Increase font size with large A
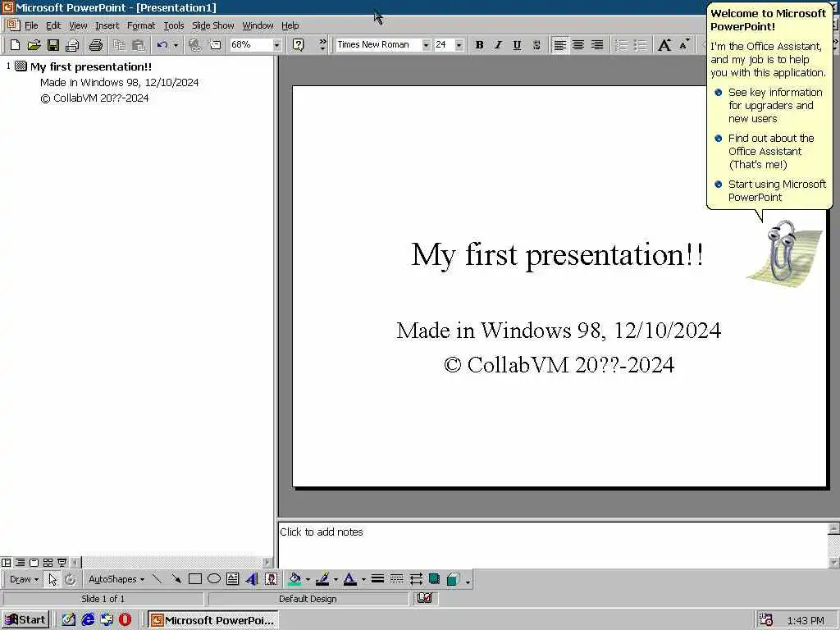The image size is (840, 630). click(664, 45)
